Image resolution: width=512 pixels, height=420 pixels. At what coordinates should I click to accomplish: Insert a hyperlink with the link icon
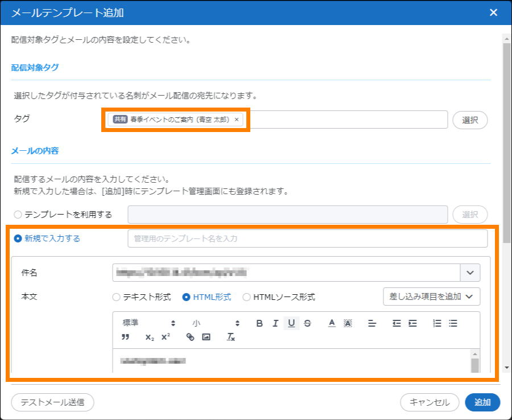(191, 337)
